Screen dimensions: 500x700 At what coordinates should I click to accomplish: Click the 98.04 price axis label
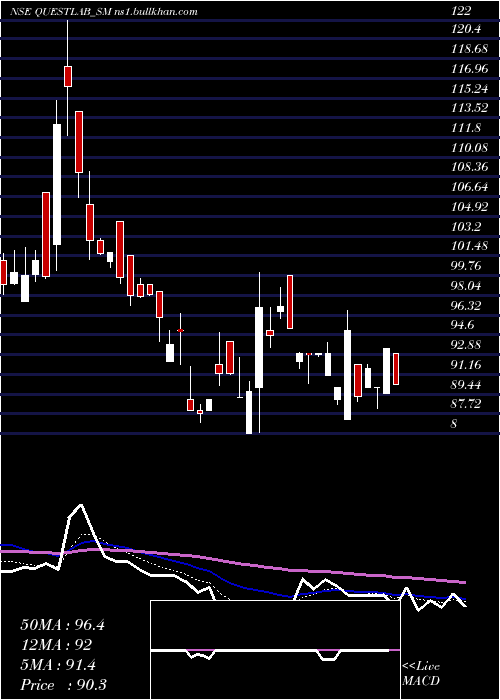point(467,286)
